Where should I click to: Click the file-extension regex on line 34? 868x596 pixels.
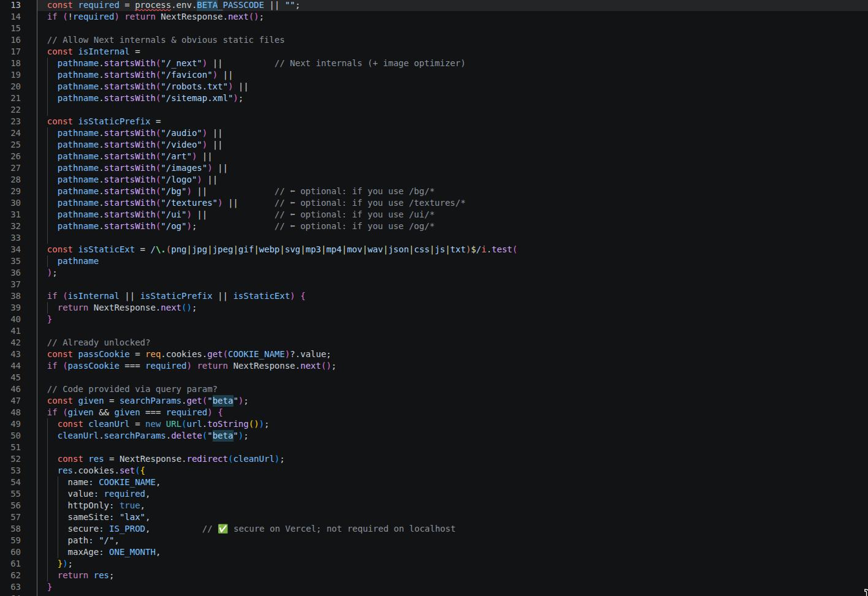click(x=318, y=249)
